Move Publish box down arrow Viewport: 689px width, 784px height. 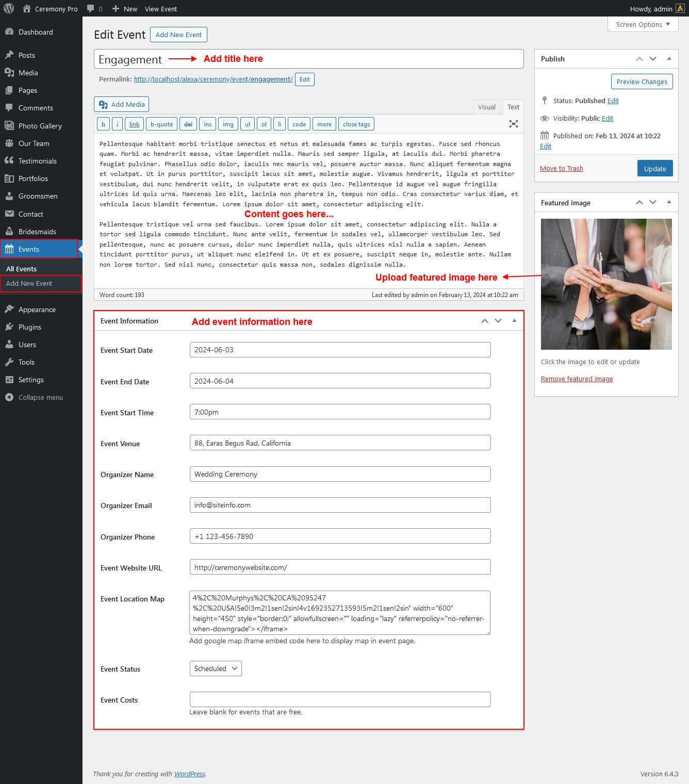(x=653, y=59)
